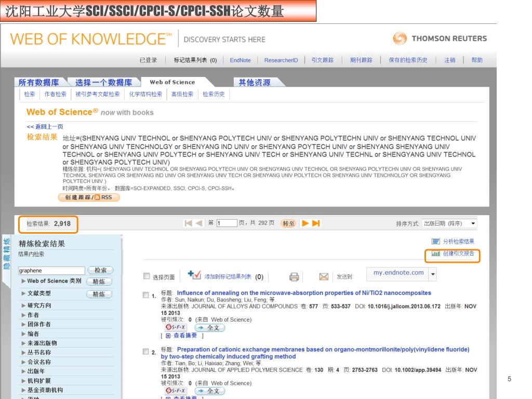
Task: Tick checkbox for result 1
Action: tap(145, 295)
